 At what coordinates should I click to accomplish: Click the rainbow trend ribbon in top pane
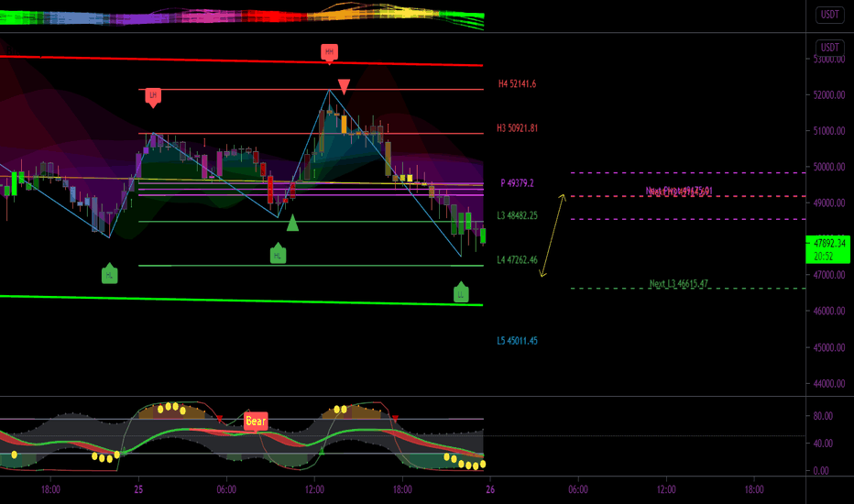242,16
